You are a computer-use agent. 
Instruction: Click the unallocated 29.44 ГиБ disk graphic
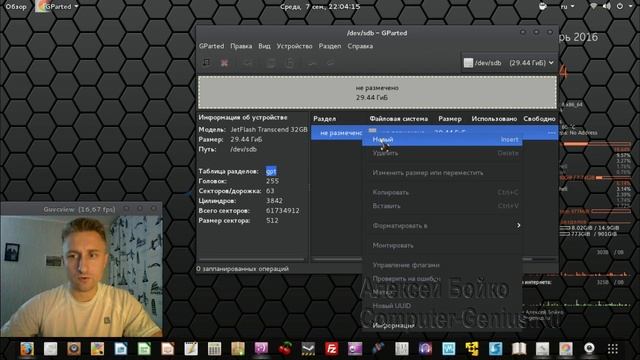[x=377, y=92]
